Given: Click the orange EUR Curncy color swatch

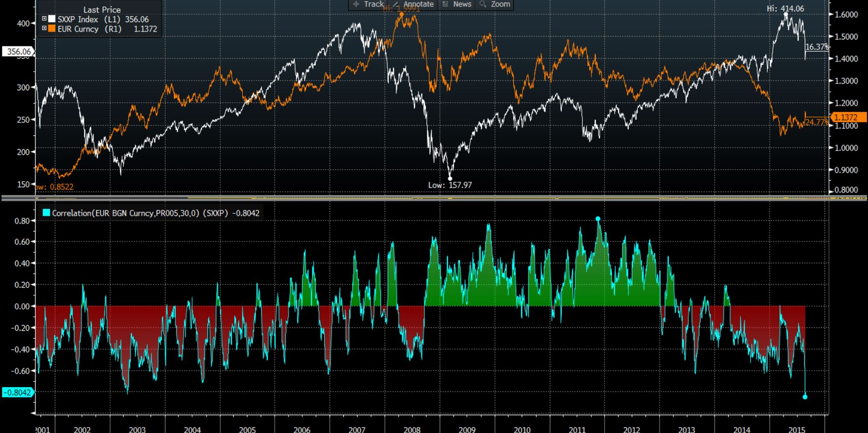Looking at the screenshot, I should [51, 29].
